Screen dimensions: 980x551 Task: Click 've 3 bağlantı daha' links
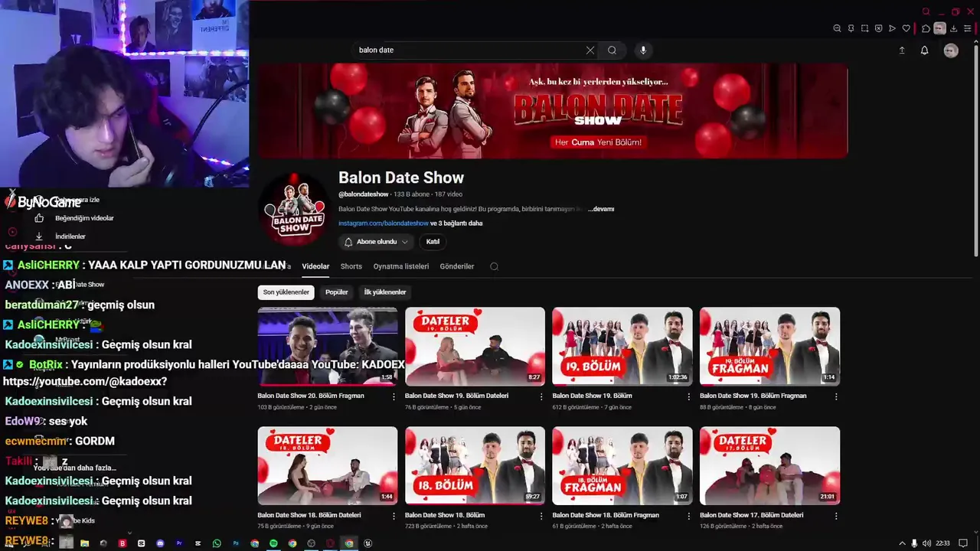[456, 223]
